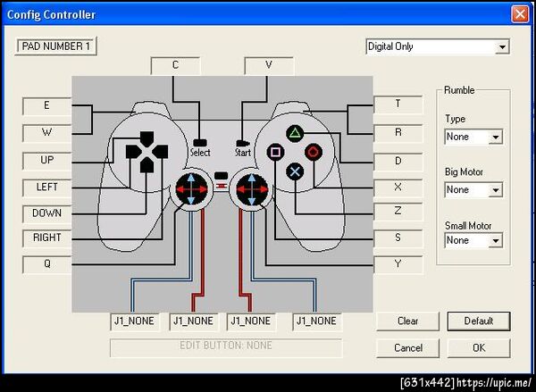This screenshot has width=536, height=392.
Task: Select the W key mapping box
Action: tap(46, 133)
